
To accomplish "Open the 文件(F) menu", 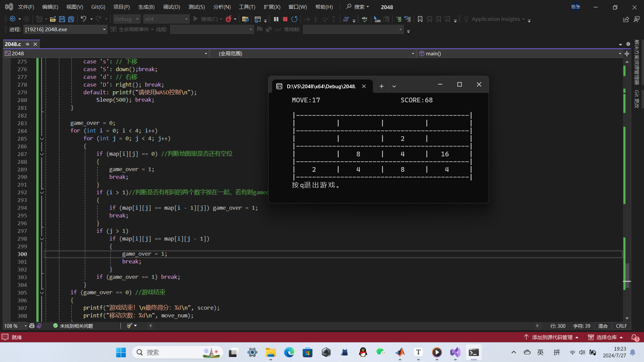I will (x=26, y=7).
